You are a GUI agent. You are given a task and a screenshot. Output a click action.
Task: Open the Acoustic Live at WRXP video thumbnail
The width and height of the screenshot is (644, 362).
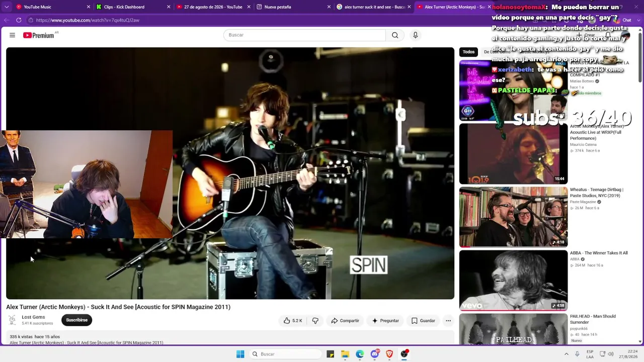tap(513, 154)
